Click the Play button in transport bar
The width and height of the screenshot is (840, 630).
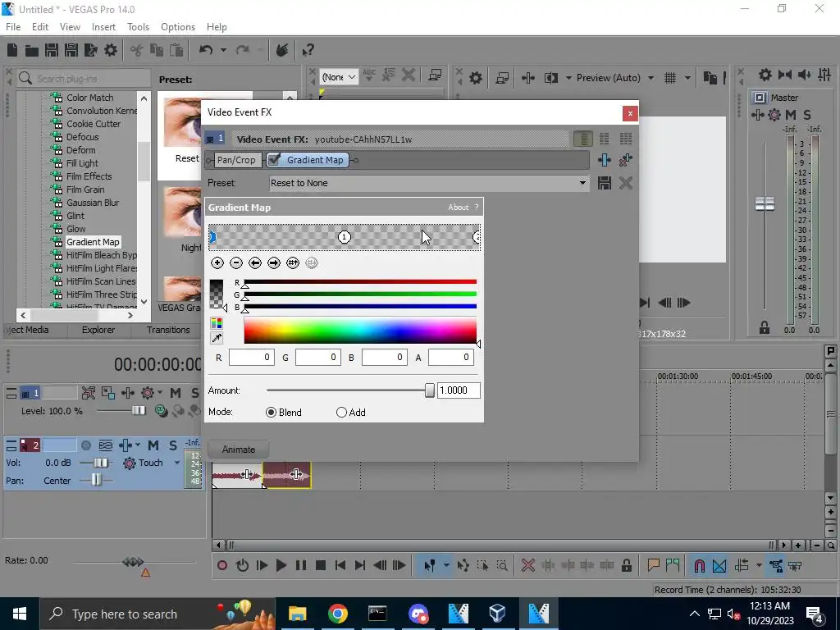click(x=281, y=566)
